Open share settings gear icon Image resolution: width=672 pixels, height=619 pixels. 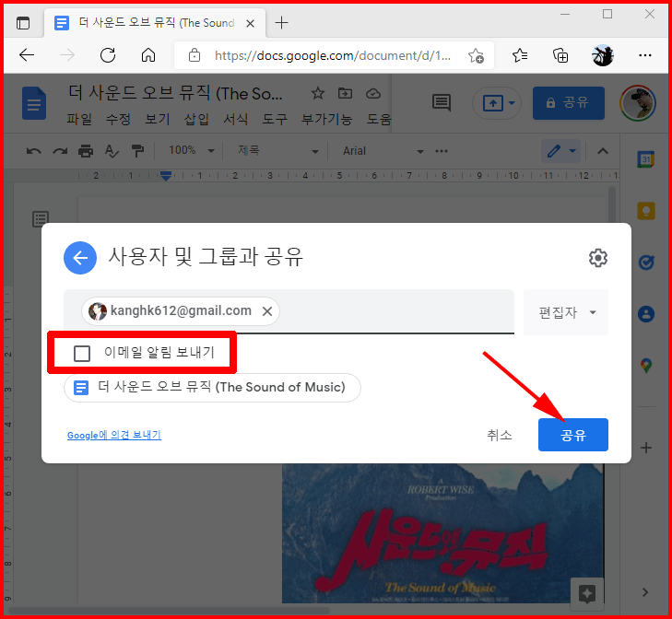[x=598, y=258]
